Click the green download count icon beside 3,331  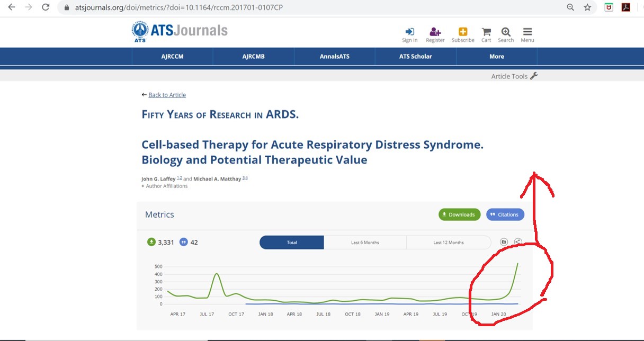coord(151,243)
